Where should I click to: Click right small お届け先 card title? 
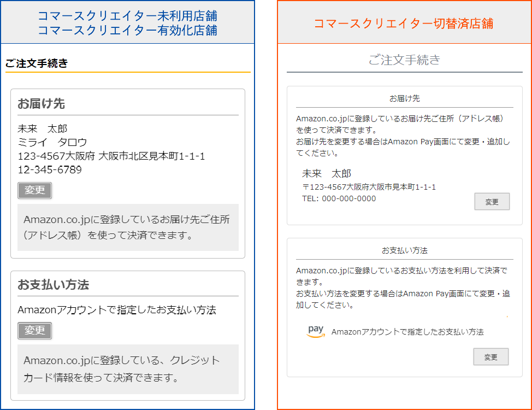404,98
